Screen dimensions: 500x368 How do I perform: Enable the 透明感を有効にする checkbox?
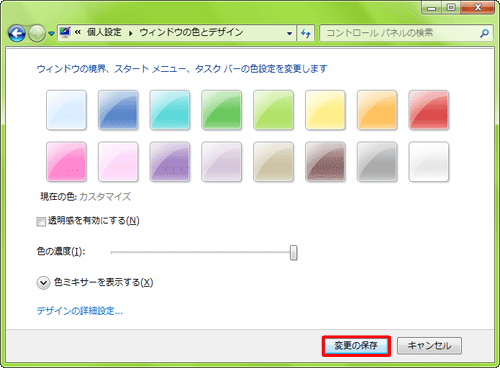coord(41,222)
